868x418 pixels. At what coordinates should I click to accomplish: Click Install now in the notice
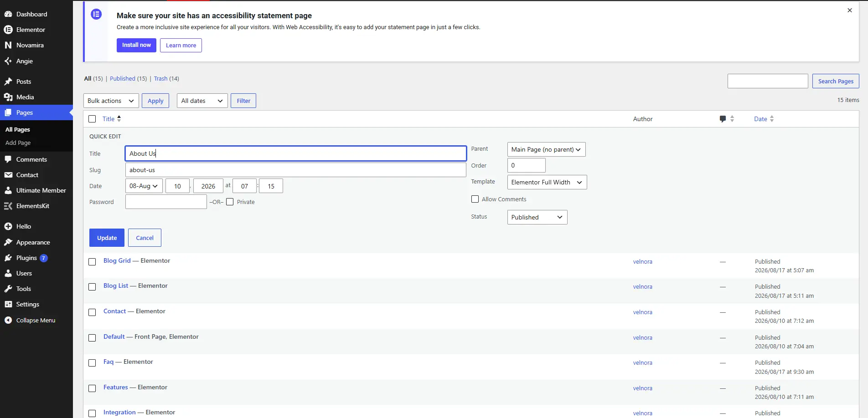136,45
